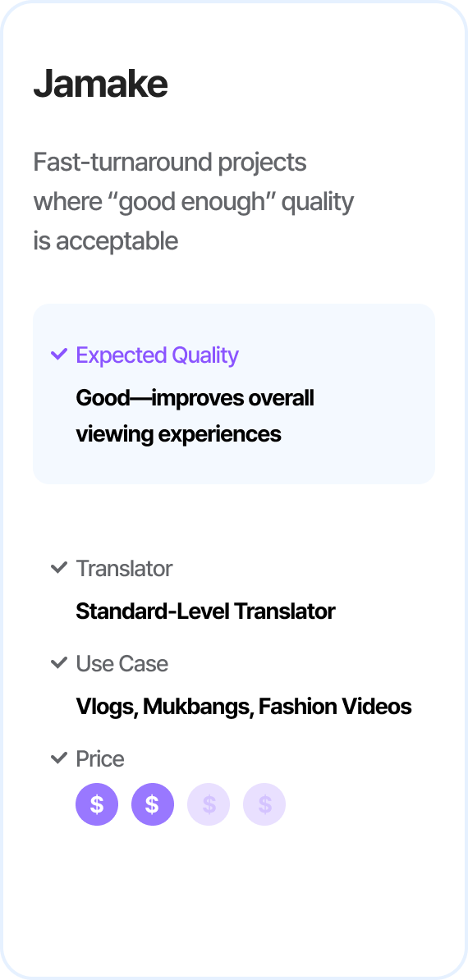Click the checkmark next to Translator
Image resolution: width=468 pixels, height=980 pixels.
pos(59,568)
